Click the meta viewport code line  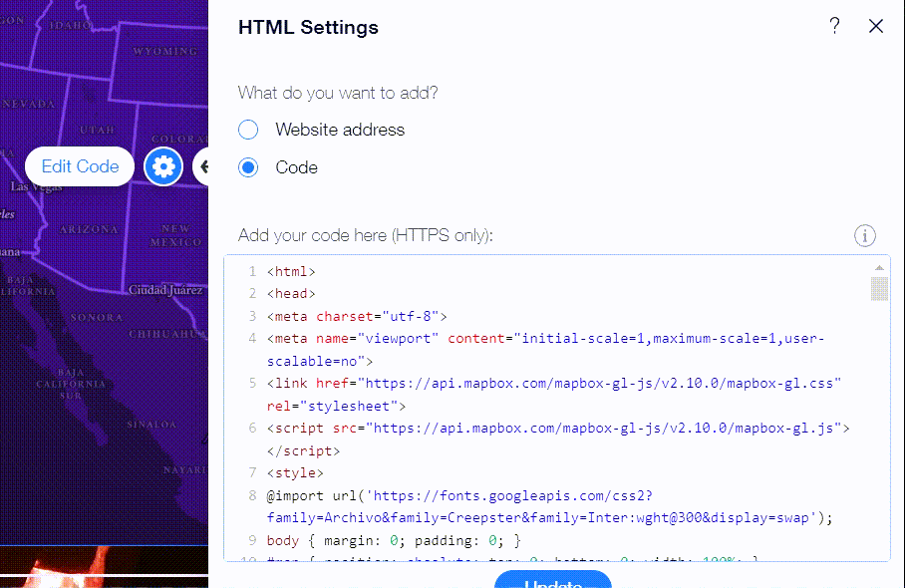545,338
